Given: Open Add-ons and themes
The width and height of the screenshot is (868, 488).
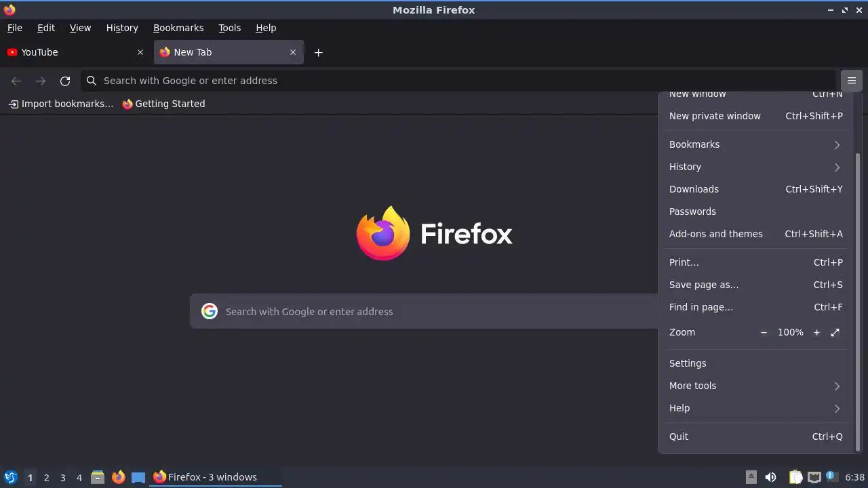Looking at the screenshot, I should [755, 234].
